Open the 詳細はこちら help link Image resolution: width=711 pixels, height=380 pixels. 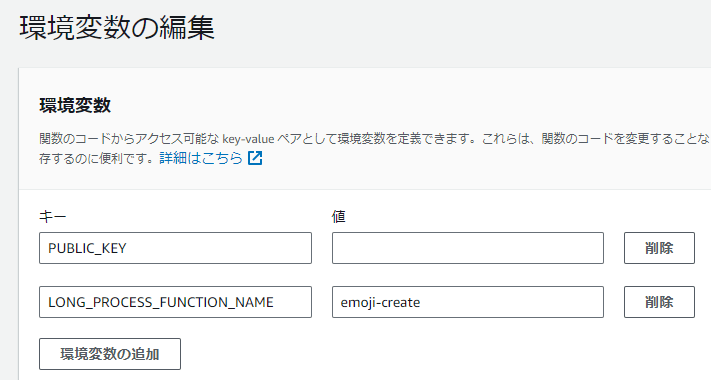[x=201, y=158]
